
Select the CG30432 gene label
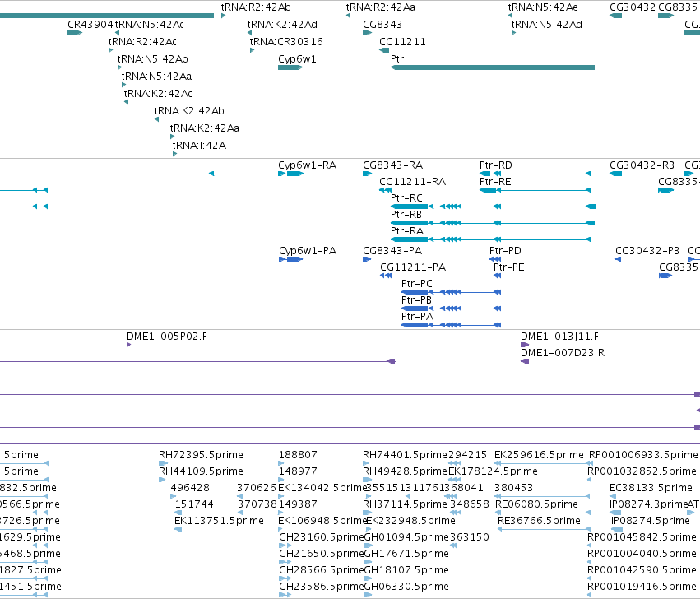633,7
